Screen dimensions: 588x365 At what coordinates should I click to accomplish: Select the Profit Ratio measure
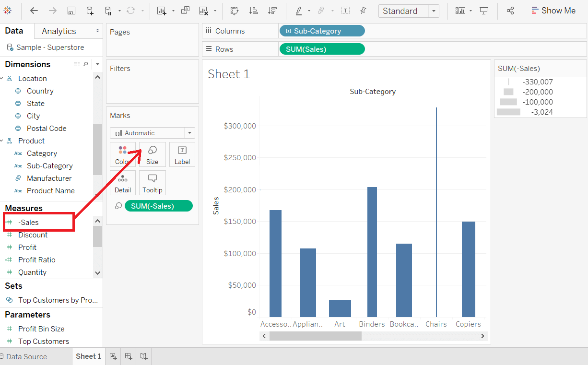(x=37, y=260)
